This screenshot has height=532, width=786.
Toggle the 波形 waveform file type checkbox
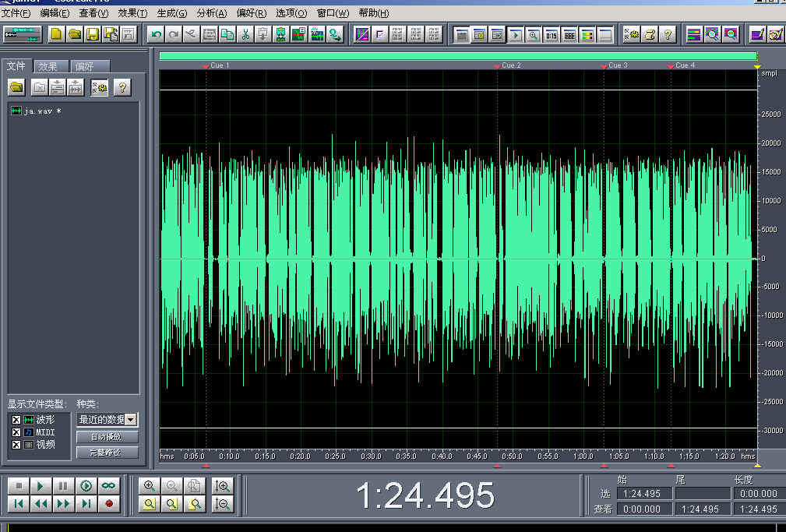pyautogui.click(x=16, y=420)
